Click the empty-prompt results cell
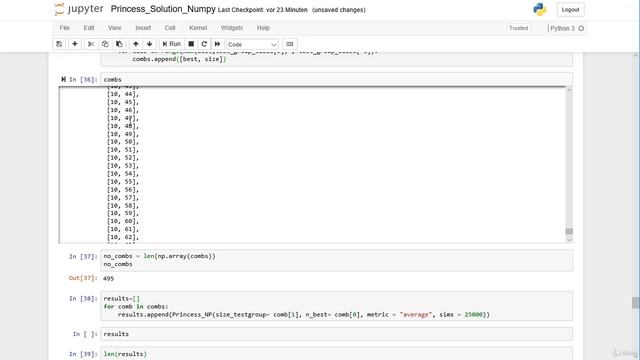Image resolution: width=640 pixels, height=360 pixels. (336, 334)
